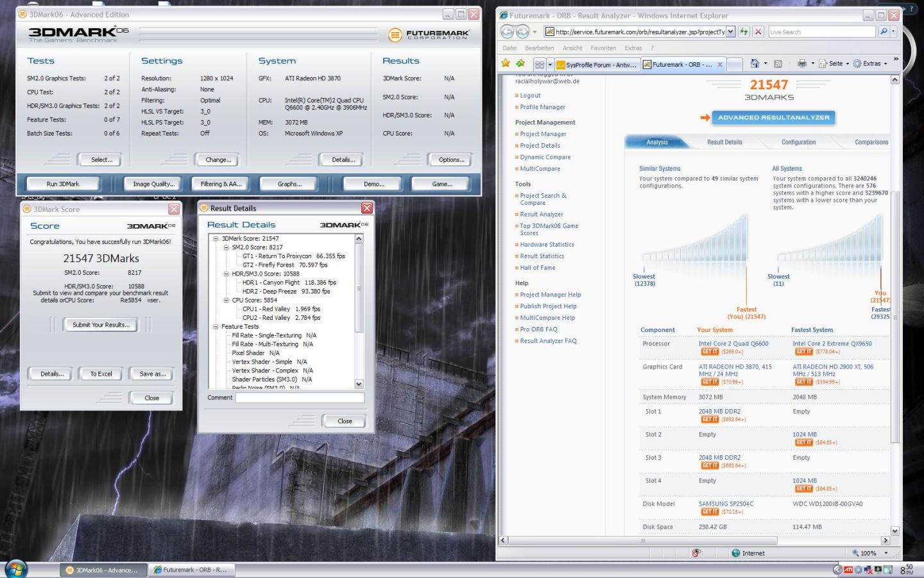This screenshot has width=924, height=578.
Task: Collapse the HDR/SM3.0 Score tree node
Action: (226, 274)
